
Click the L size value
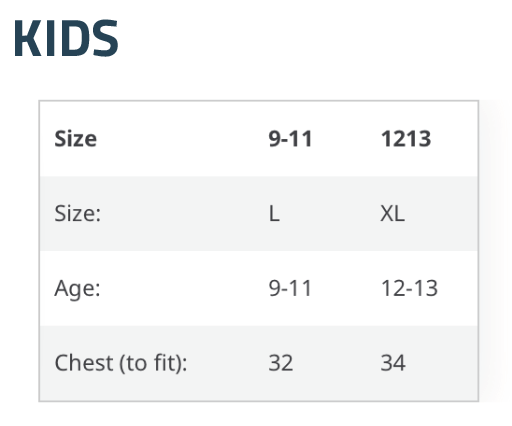[x=274, y=213]
